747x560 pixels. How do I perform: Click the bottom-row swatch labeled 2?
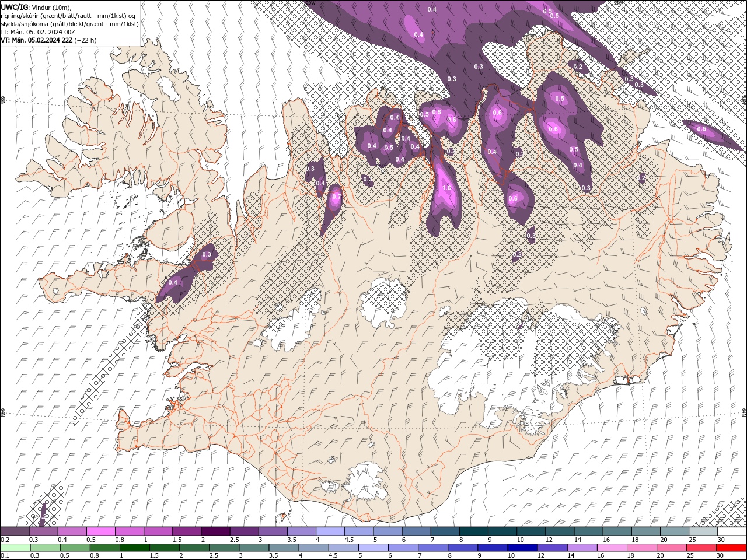pyautogui.click(x=193, y=548)
